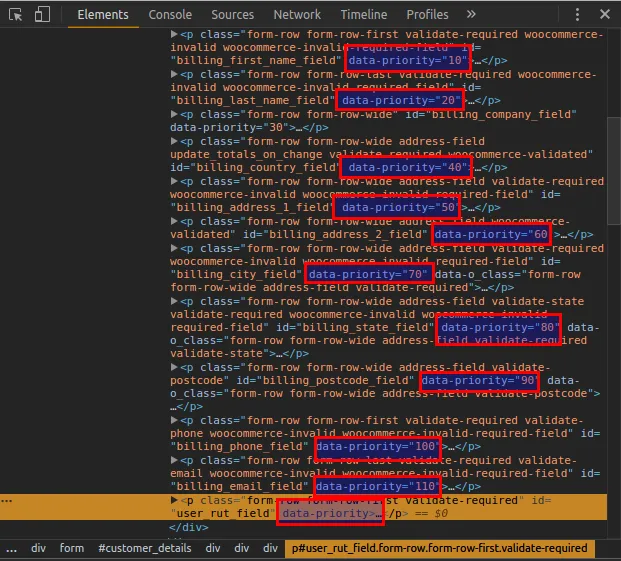Expand the billing_state_field p node
621x561 pixels.
(174, 301)
